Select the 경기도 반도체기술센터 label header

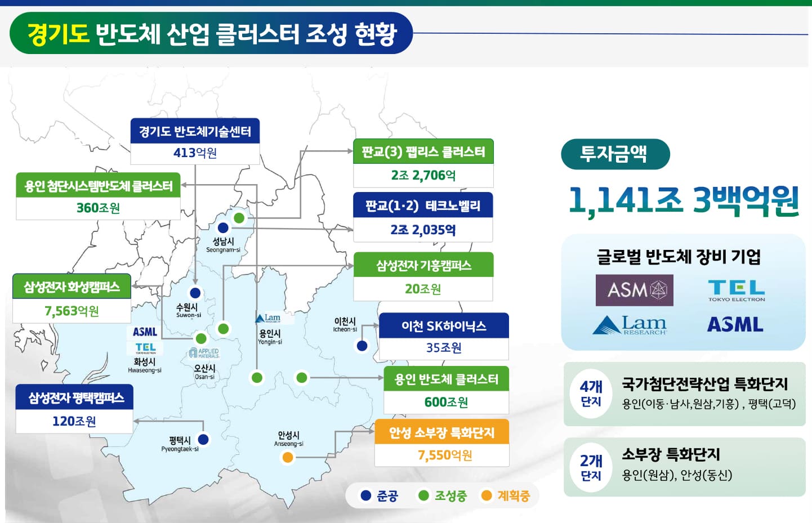[195, 131]
